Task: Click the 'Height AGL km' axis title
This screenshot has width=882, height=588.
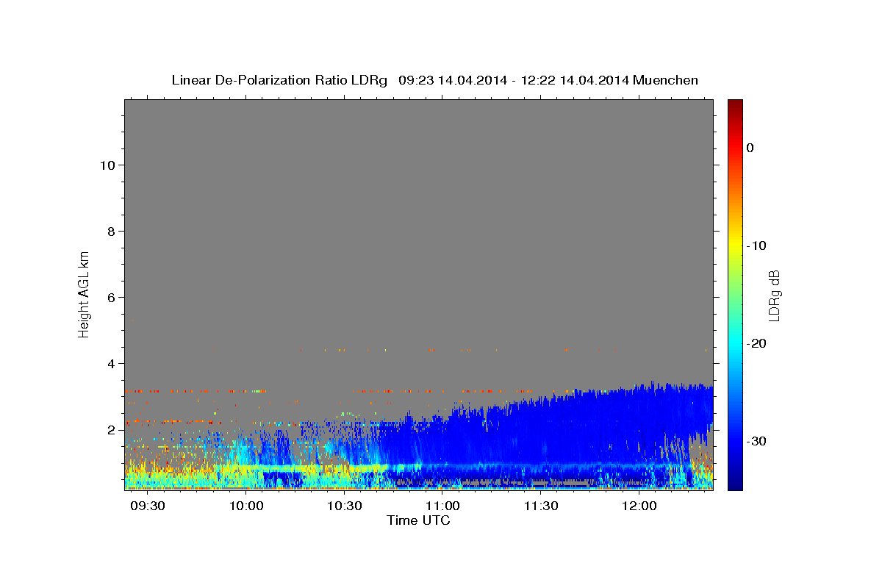Action: click(x=84, y=293)
